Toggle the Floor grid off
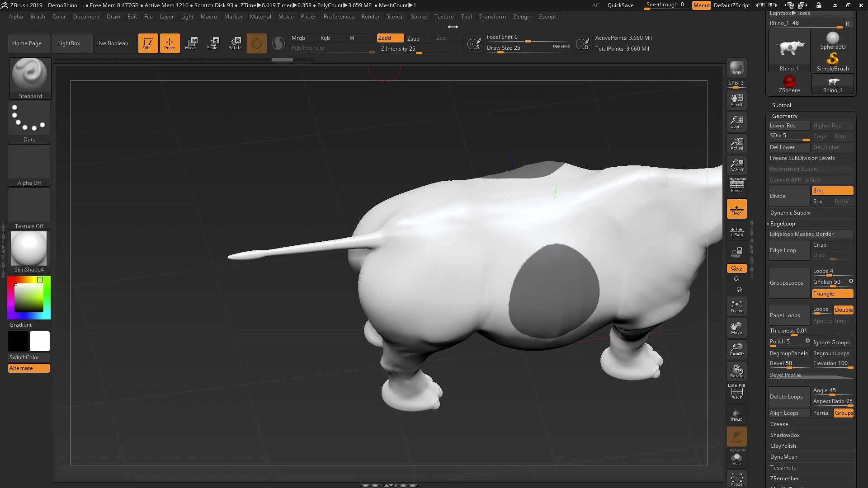This screenshot has height=488, width=868. (x=736, y=208)
